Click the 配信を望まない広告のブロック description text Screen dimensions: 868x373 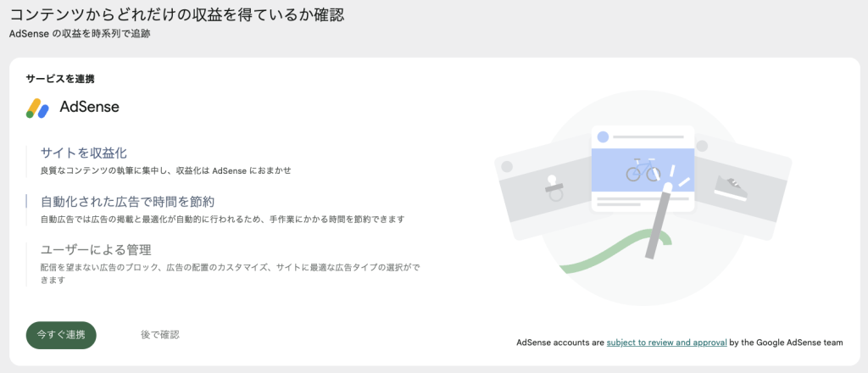pyautogui.click(x=230, y=274)
